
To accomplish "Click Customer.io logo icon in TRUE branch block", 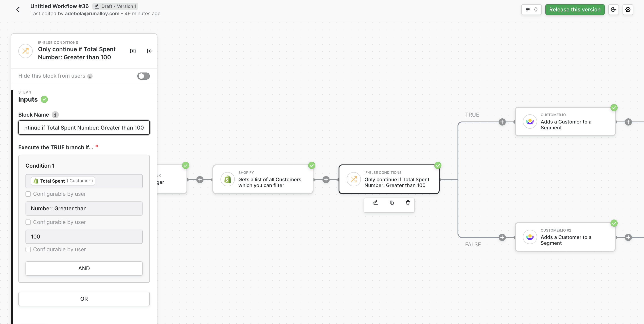I will coord(530,122).
